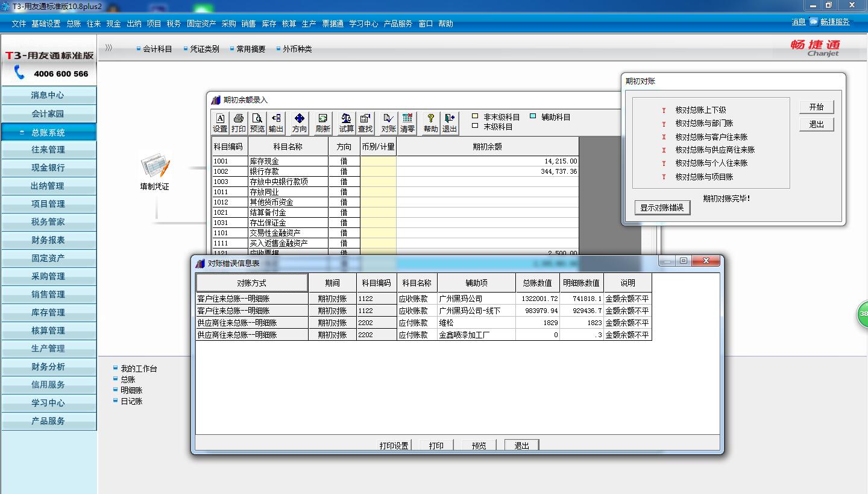
Task: Click the 库存现金 account name cell
Action: (288, 161)
